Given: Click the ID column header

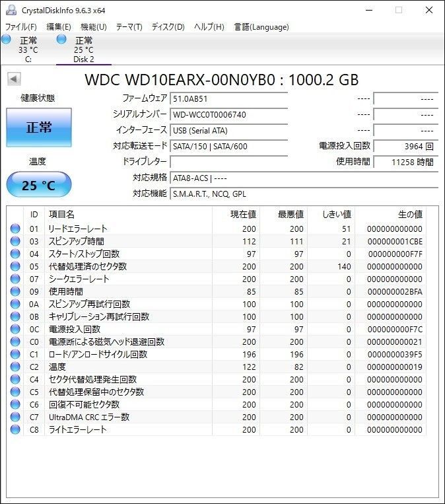Looking at the screenshot, I should point(34,214).
